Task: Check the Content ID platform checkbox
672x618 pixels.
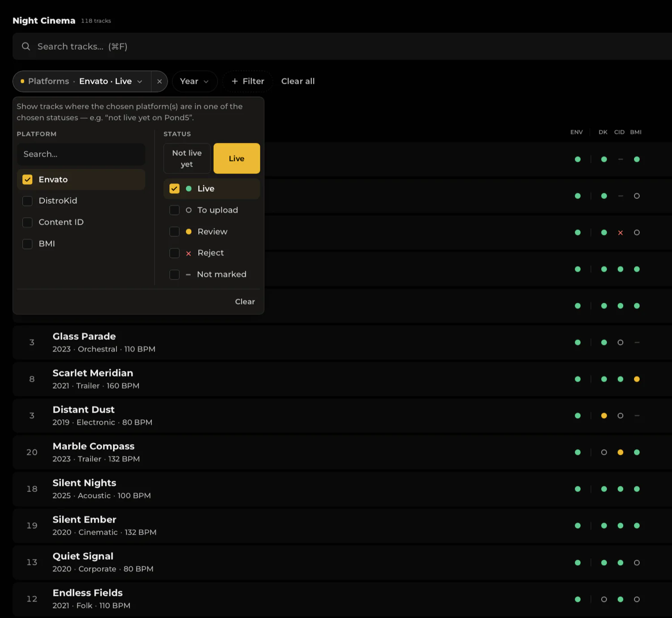Action: pyautogui.click(x=27, y=222)
